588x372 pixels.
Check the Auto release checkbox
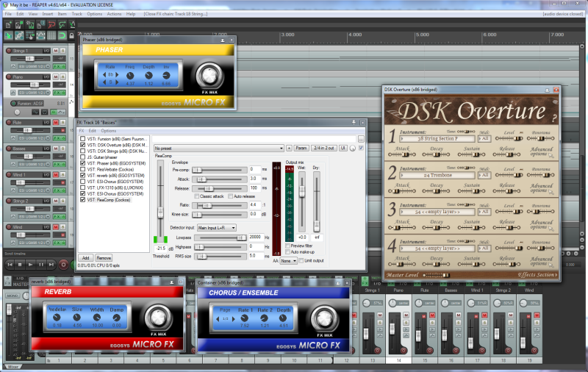point(230,196)
